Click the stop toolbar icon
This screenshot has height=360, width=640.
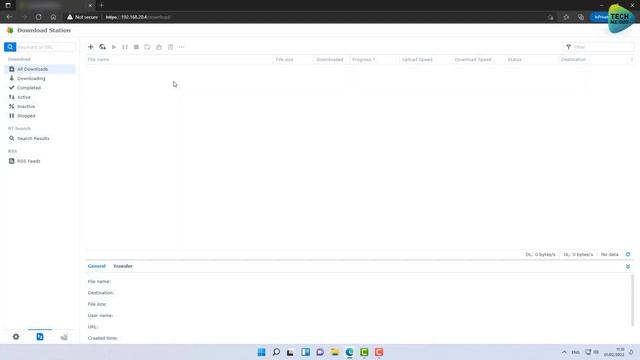(136, 47)
